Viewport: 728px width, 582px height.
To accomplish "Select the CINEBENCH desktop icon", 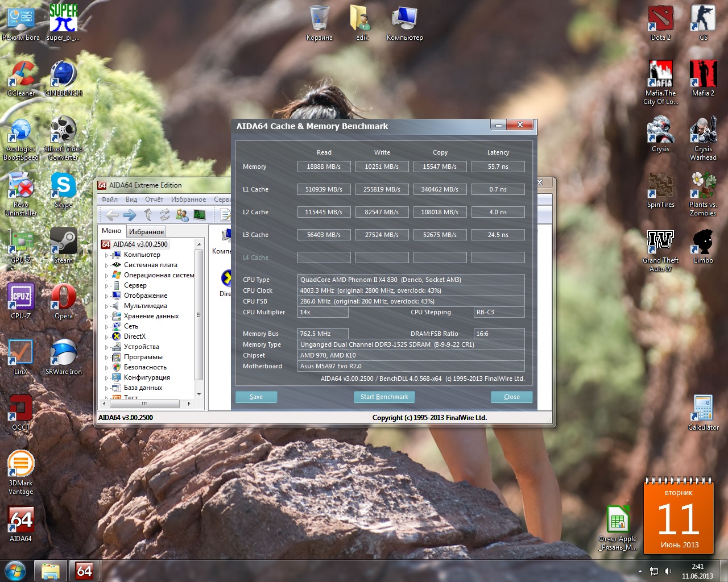I will 63,78.
